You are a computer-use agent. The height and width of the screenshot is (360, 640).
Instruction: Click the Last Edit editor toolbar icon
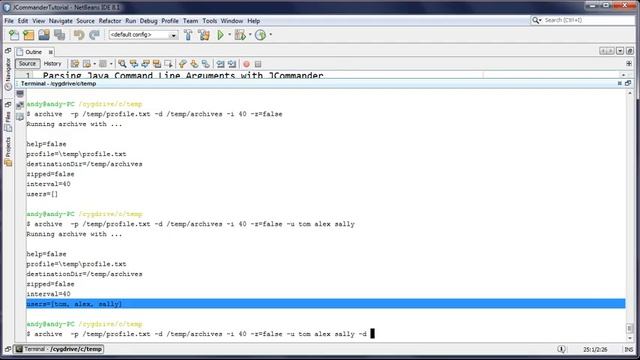pyautogui.click(x=75, y=64)
